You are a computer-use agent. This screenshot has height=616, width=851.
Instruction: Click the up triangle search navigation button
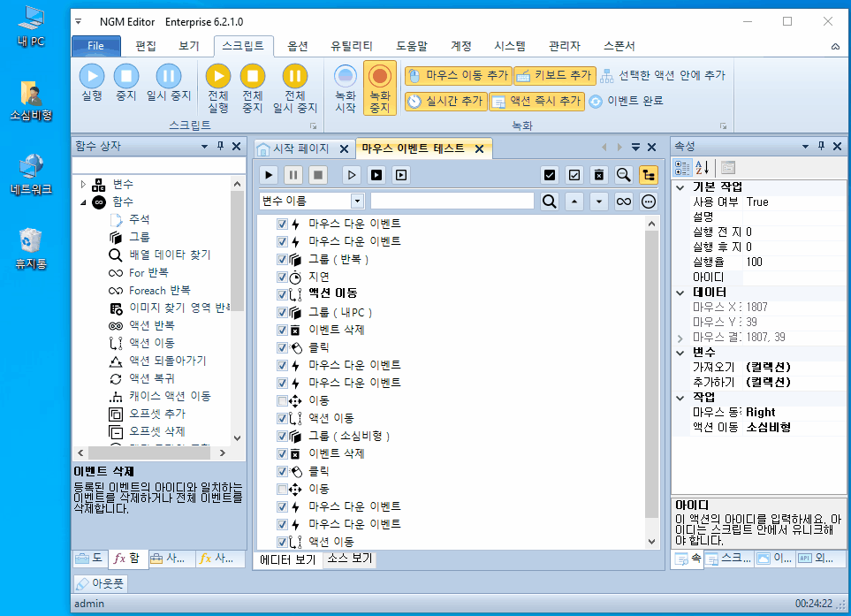tap(574, 202)
